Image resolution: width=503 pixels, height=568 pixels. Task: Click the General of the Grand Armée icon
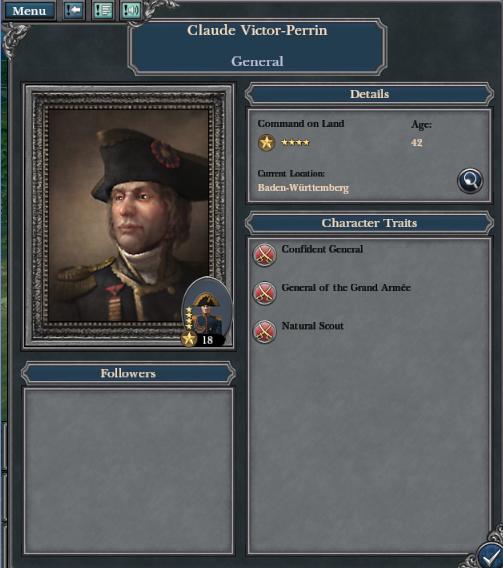[x=265, y=293]
